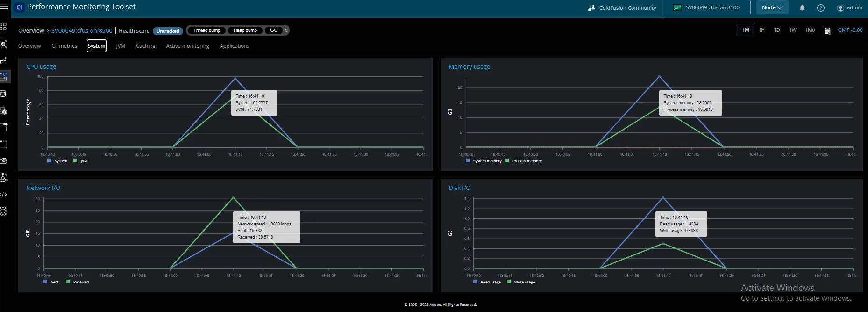
Task: Switch to the CF metrics tab
Action: [64, 46]
